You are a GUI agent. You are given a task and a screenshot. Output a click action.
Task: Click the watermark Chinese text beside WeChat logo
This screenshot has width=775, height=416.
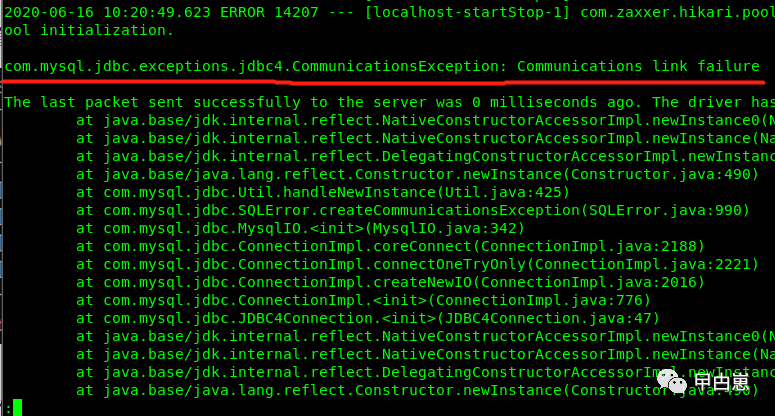721,381
